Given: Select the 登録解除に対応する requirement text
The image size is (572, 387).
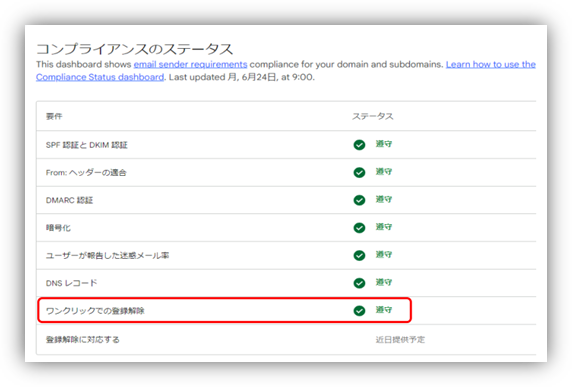Looking at the screenshot, I should pos(82,340).
